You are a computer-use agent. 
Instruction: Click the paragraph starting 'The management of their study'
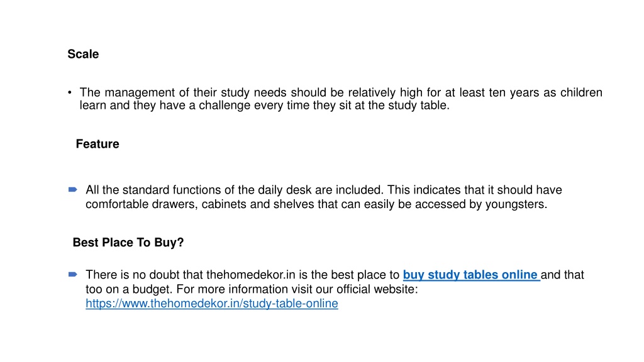pos(341,99)
